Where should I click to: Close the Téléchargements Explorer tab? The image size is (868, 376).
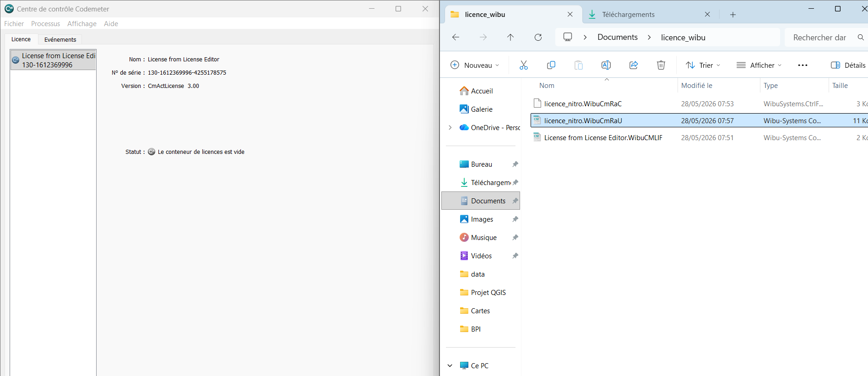point(707,14)
